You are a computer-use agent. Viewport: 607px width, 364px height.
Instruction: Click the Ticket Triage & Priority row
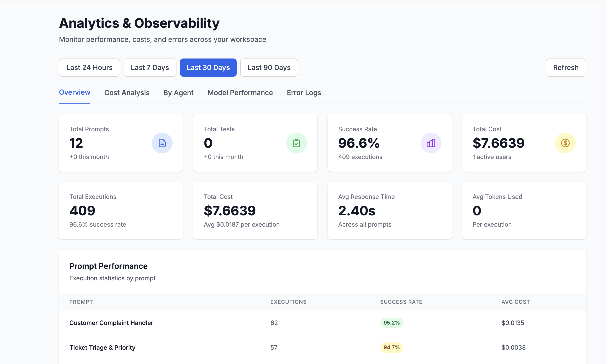click(102, 347)
